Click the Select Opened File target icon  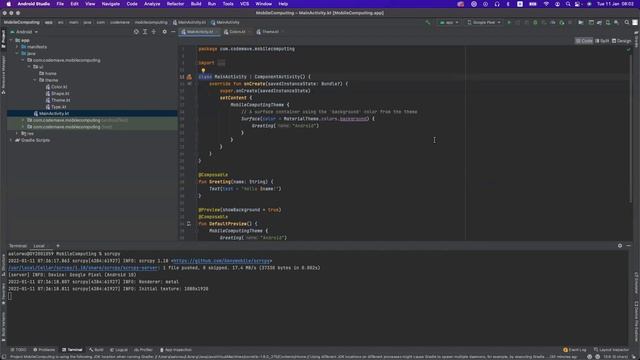(136, 31)
